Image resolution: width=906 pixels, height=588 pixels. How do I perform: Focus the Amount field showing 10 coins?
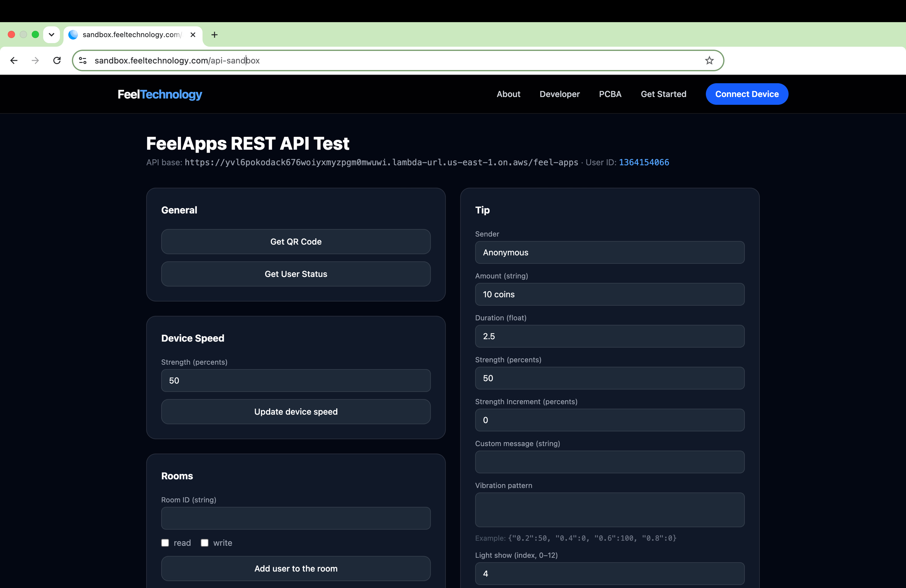click(609, 294)
